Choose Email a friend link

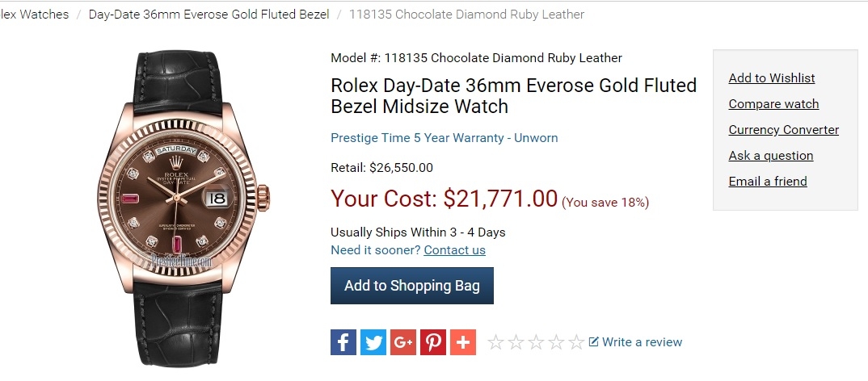click(768, 182)
